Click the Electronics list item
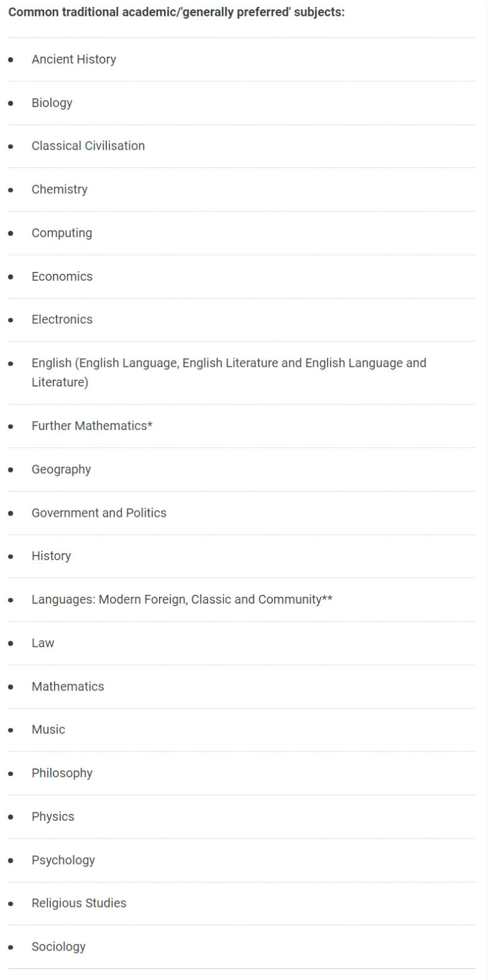Screen dimensions: 495x980 pos(62,319)
